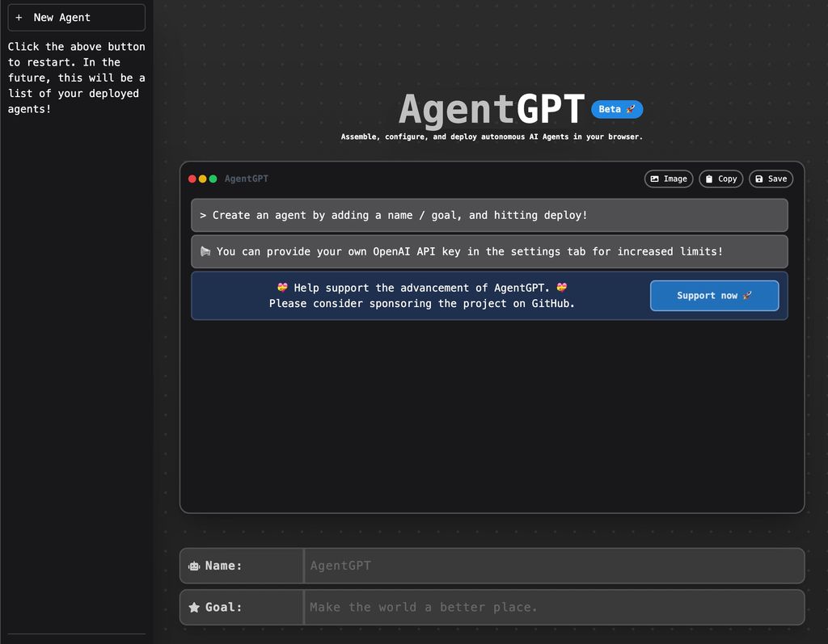
Task: Click the plus icon on New Agent
Action: (x=19, y=17)
